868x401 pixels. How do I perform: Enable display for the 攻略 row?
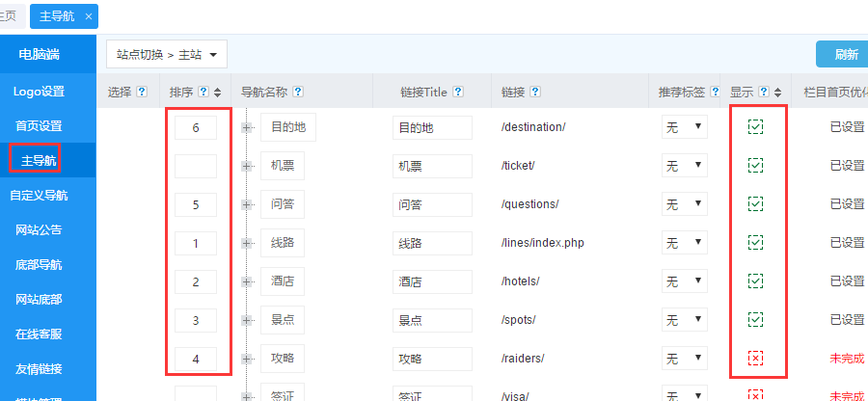(x=756, y=359)
